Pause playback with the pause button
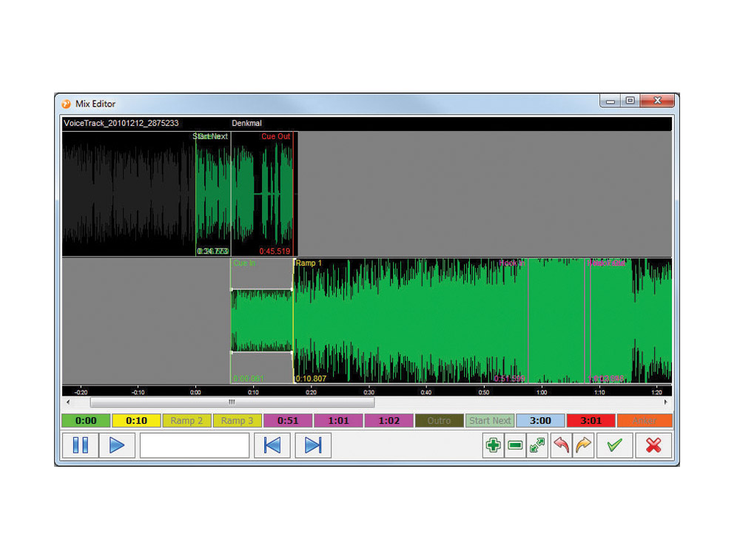Image resolution: width=740 pixels, height=560 pixels. pos(80,445)
